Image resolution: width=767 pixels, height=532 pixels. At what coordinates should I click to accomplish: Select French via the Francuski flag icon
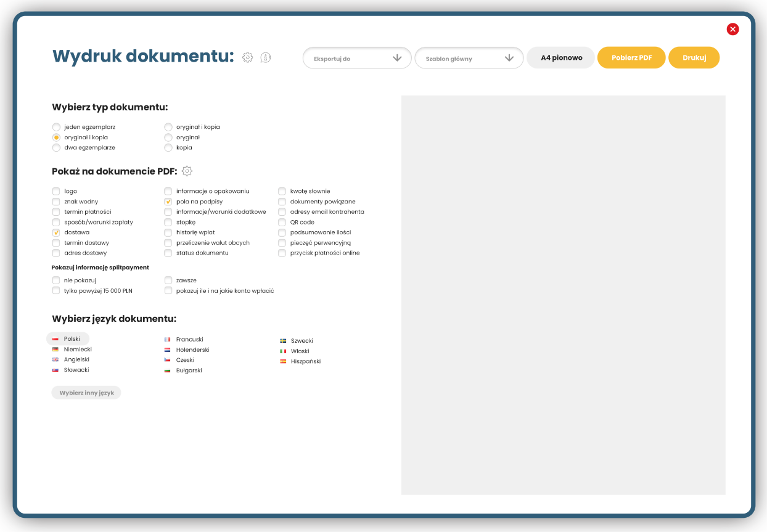[x=167, y=338]
